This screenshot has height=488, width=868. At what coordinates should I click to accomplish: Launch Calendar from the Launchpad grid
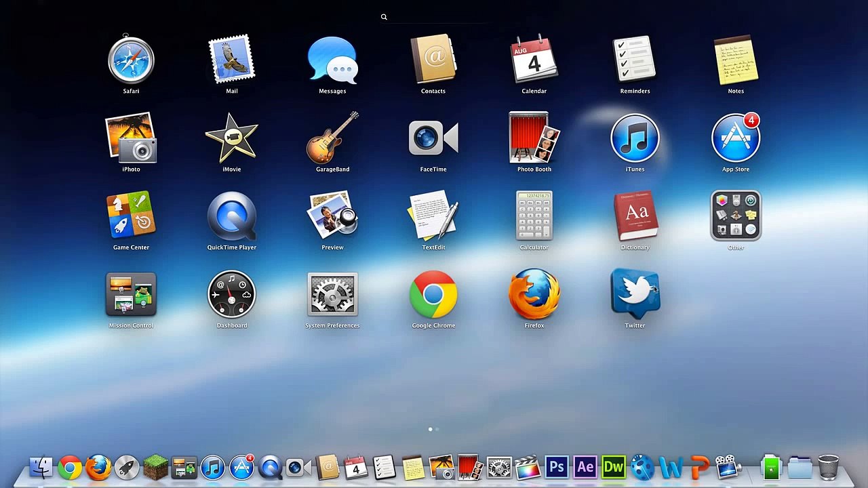534,60
